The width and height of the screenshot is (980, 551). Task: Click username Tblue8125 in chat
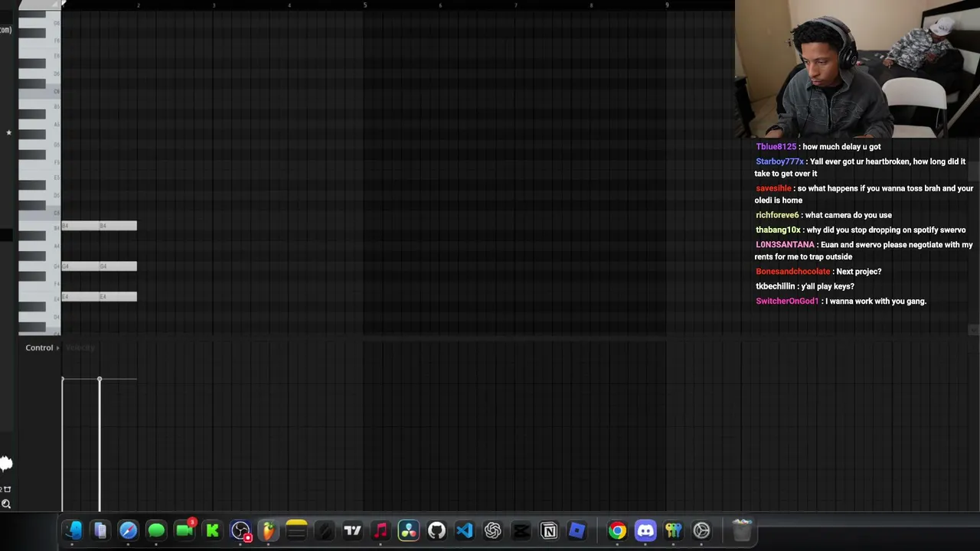[776, 147]
